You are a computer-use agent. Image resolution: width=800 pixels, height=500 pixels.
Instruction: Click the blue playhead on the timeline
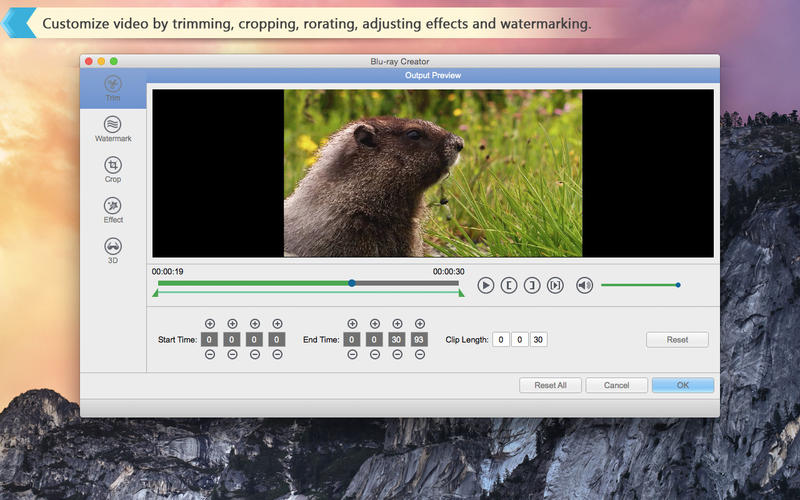[352, 283]
